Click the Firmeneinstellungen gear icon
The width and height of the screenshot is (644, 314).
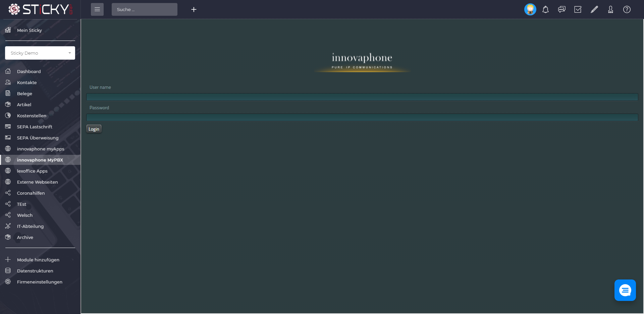tap(8, 282)
